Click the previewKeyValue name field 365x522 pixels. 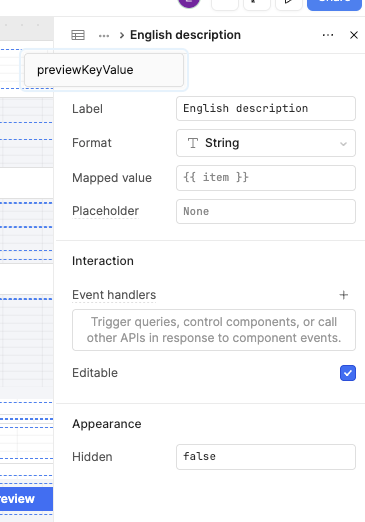(104, 70)
